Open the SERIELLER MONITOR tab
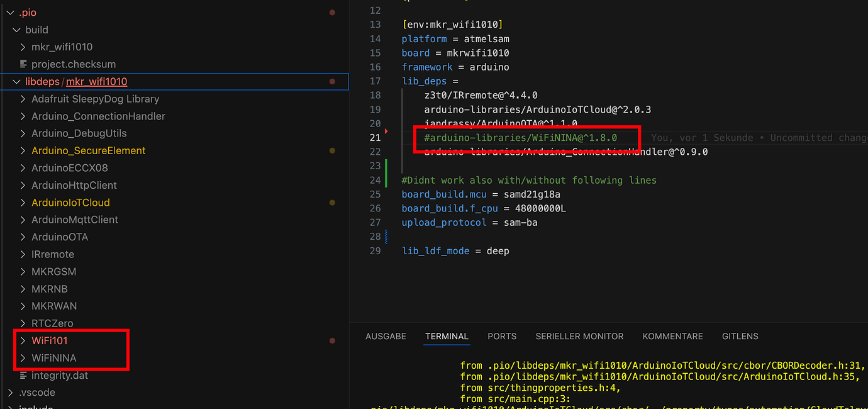 pyautogui.click(x=579, y=336)
